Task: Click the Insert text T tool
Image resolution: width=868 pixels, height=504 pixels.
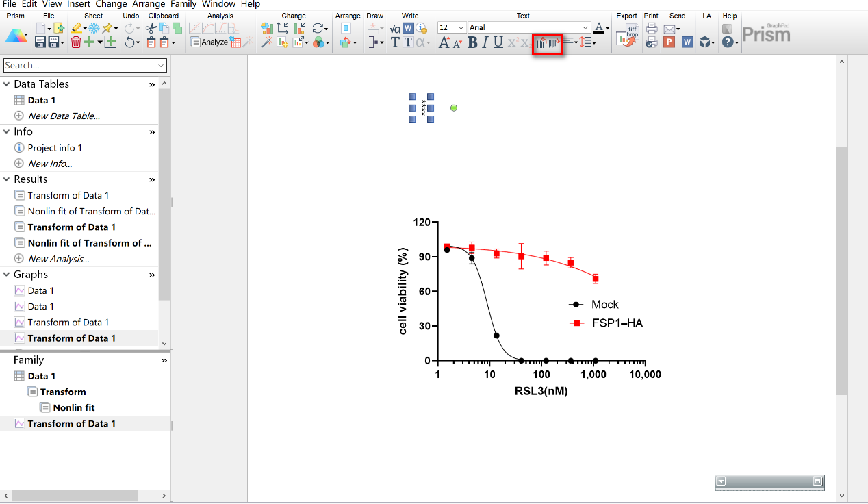Action: [395, 42]
